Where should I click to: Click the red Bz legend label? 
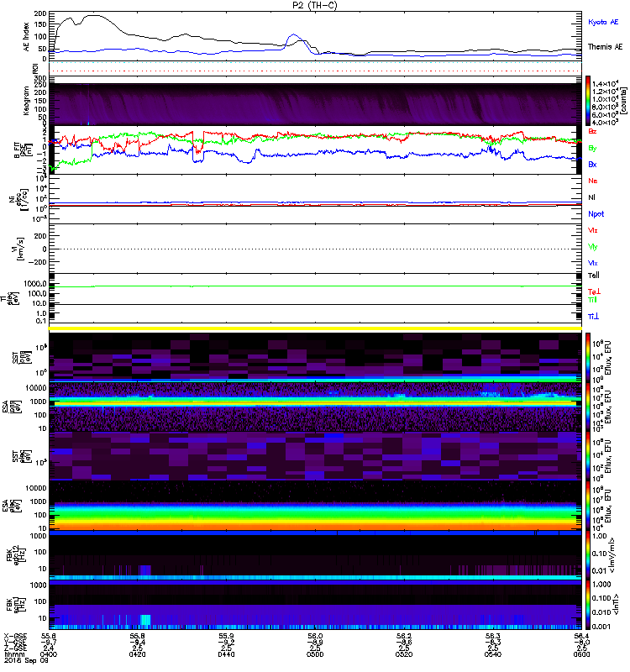[592, 131]
